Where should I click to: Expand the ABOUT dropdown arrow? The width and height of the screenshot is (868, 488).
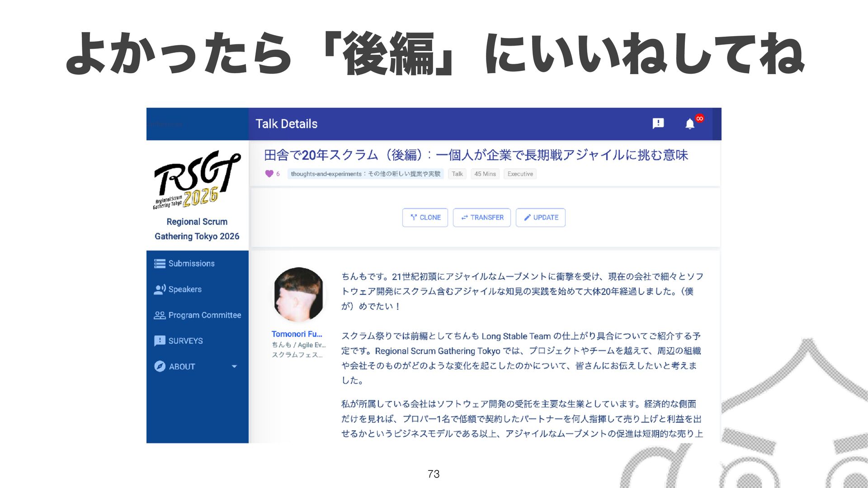[x=234, y=366]
